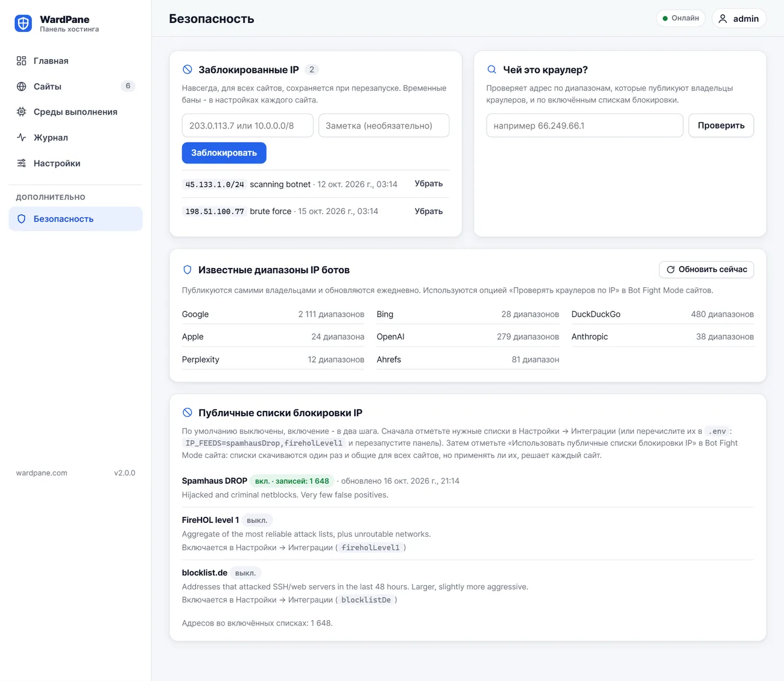Click the Google ranges row
This screenshot has height=681, width=784.
273,314
